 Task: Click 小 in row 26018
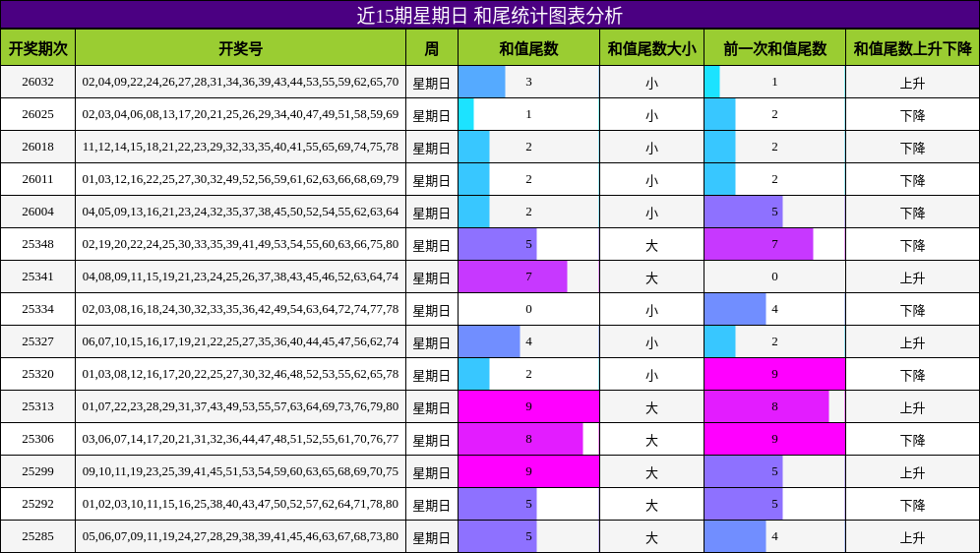(652, 149)
